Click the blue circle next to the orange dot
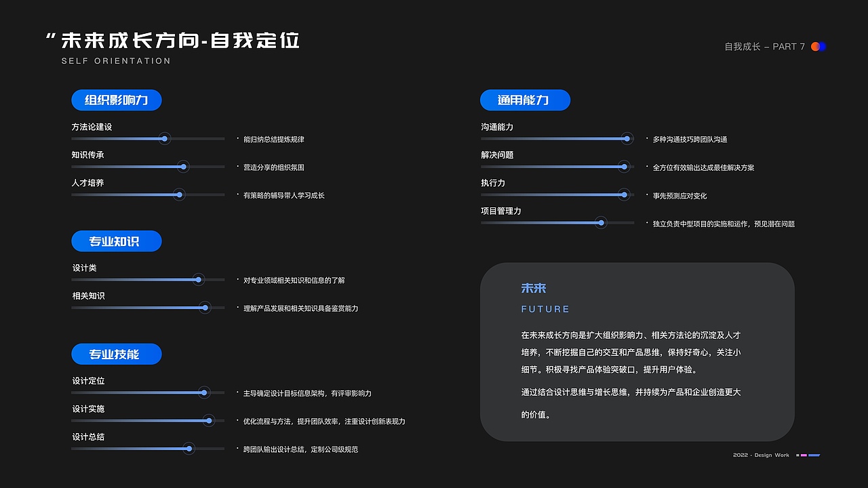The height and width of the screenshot is (488, 868). point(823,46)
